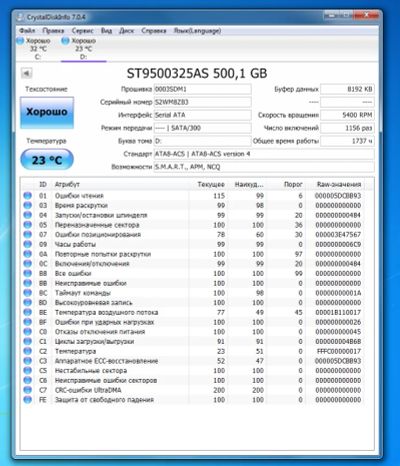This screenshot has height=466, width=400.
Task: Open the Диск menu
Action: pyautogui.click(x=126, y=31)
